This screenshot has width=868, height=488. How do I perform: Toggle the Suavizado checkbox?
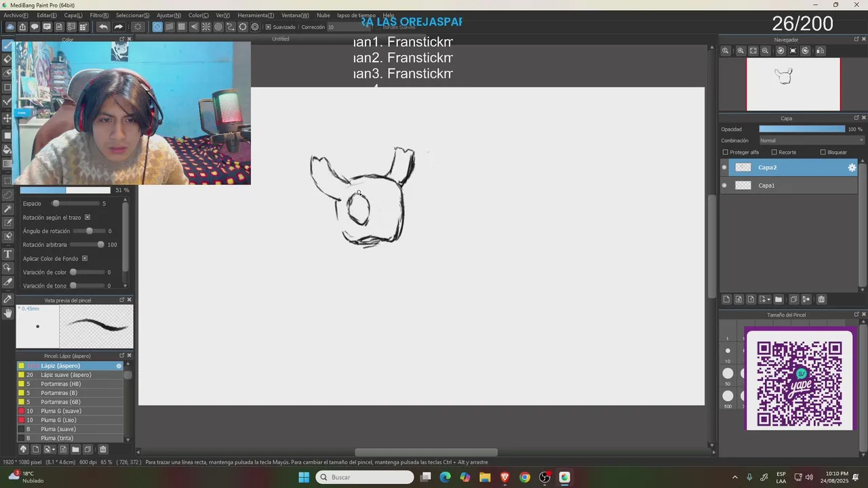pyautogui.click(x=269, y=27)
